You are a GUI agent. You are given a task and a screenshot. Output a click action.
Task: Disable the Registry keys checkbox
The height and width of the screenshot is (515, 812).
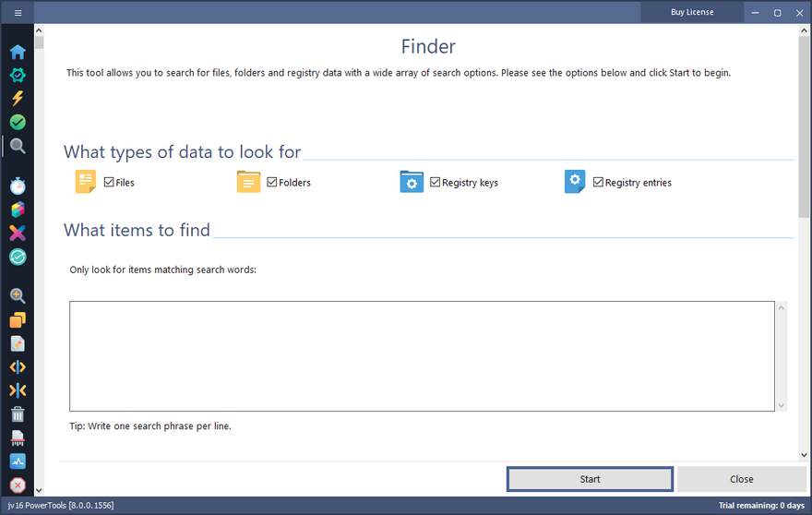pos(436,183)
